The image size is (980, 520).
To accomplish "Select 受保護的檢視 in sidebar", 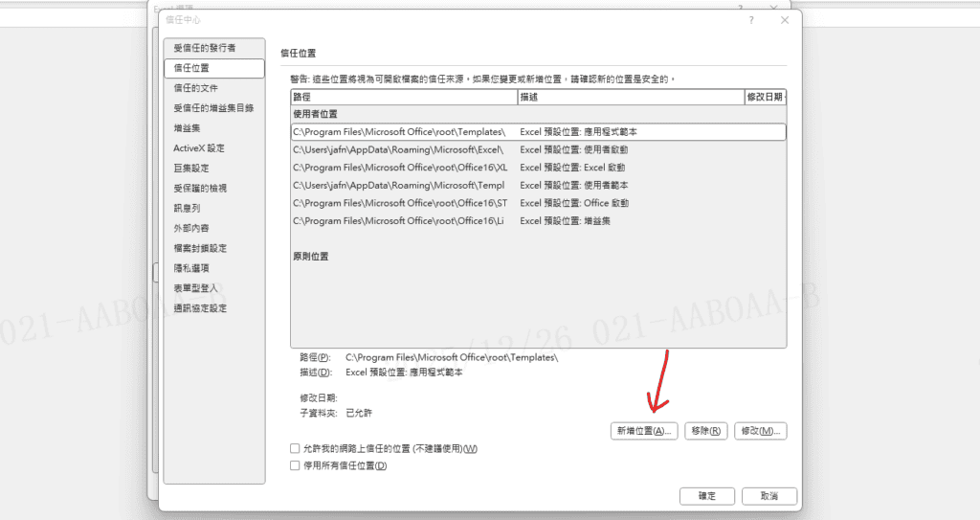I will (x=200, y=189).
